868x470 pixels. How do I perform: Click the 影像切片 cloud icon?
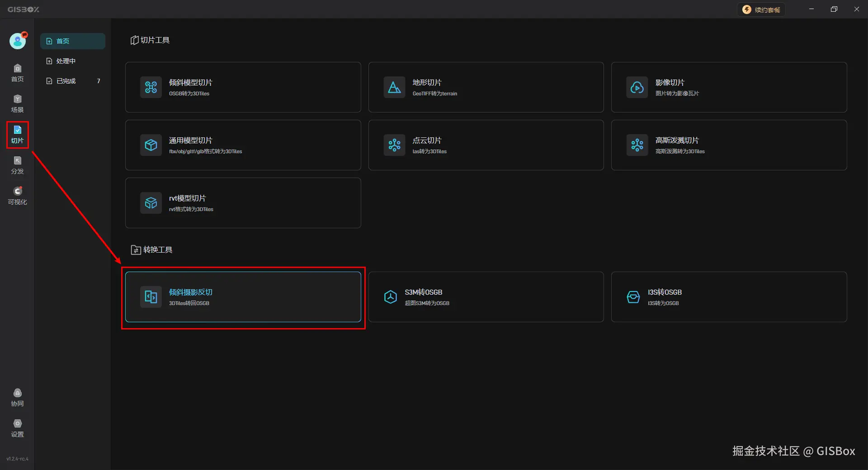[637, 87]
